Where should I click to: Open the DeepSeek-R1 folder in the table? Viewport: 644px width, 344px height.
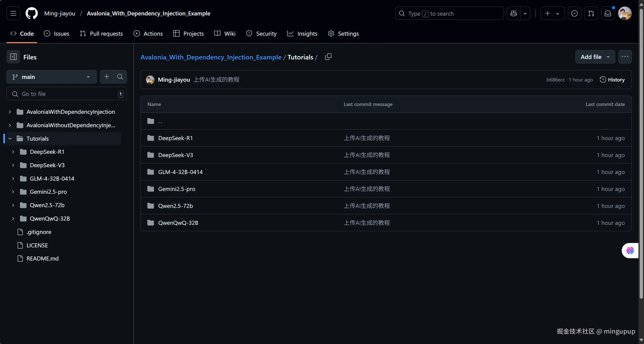(x=175, y=138)
